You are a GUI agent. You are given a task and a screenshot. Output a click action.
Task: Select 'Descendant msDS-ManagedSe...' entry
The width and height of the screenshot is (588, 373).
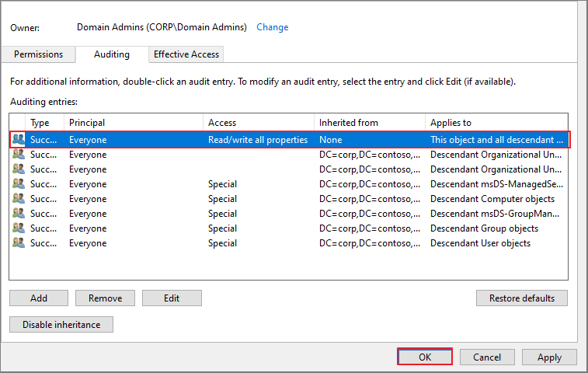496,184
